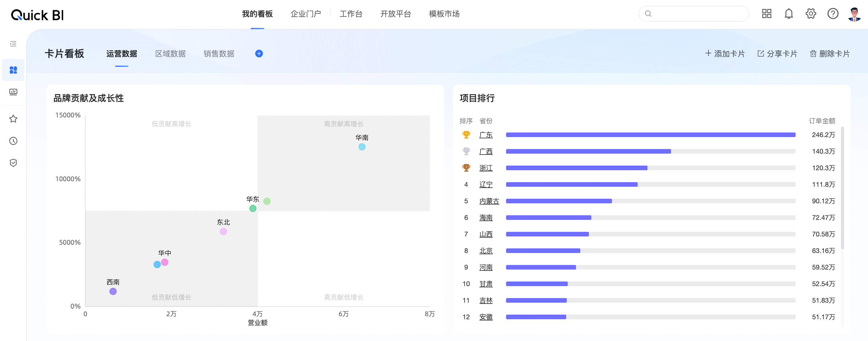Click 添加卡片 button
Image resolution: width=868 pixels, height=341 pixels.
pyautogui.click(x=725, y=54)
